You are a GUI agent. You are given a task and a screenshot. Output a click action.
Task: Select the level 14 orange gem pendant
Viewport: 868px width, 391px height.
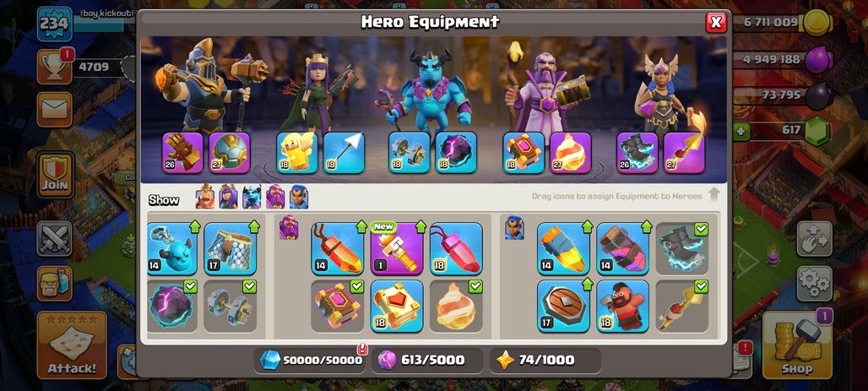[337, 248]
